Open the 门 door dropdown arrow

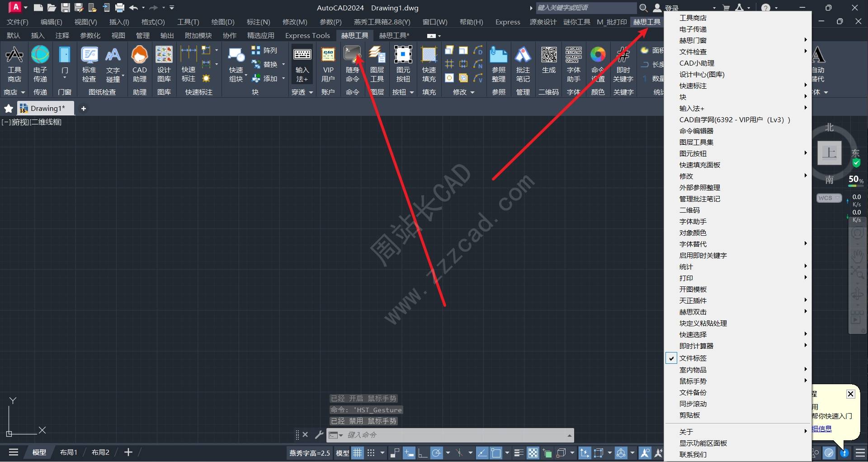(65, 78)
